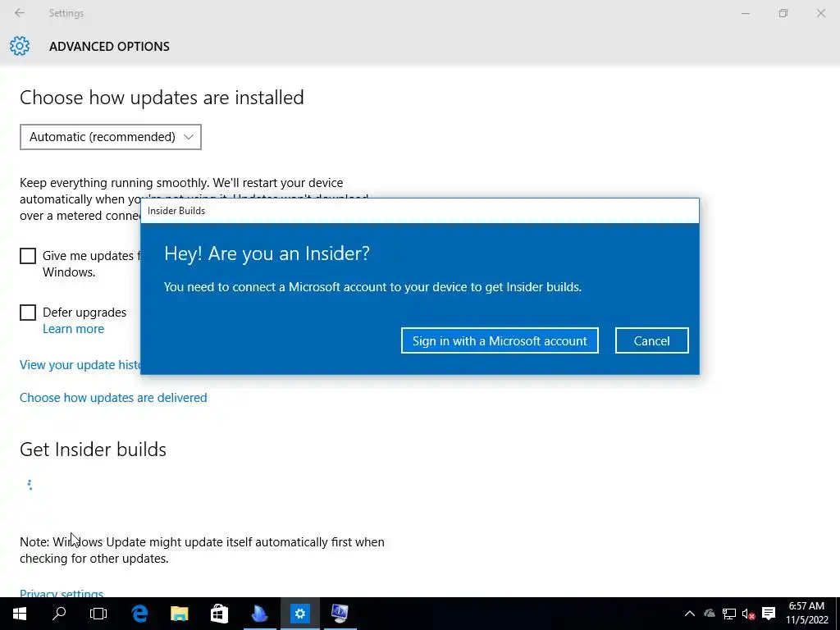840x630 pixels.
Task: Check the 'Give me updates' checkbox
Action: tap(28, 256)
